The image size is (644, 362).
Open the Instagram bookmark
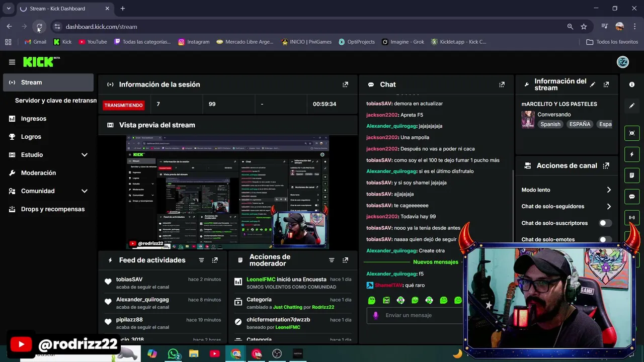pos(194,42)
